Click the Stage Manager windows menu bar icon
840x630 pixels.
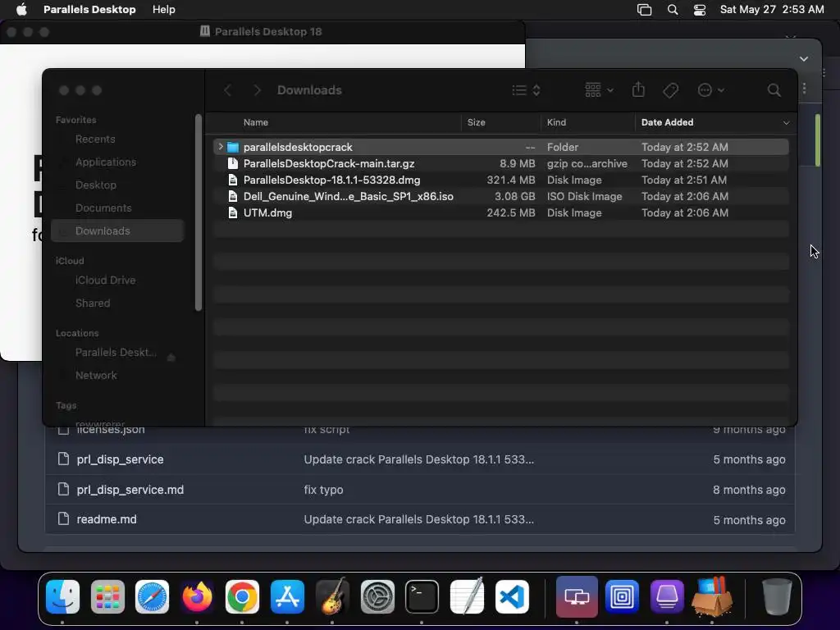(645, 10)
